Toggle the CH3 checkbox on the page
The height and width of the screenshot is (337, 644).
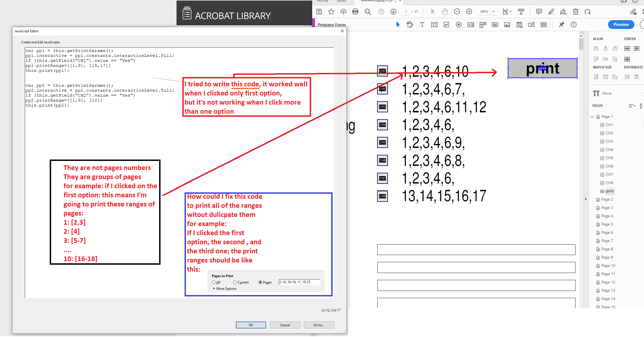click(x=382, y=107)
